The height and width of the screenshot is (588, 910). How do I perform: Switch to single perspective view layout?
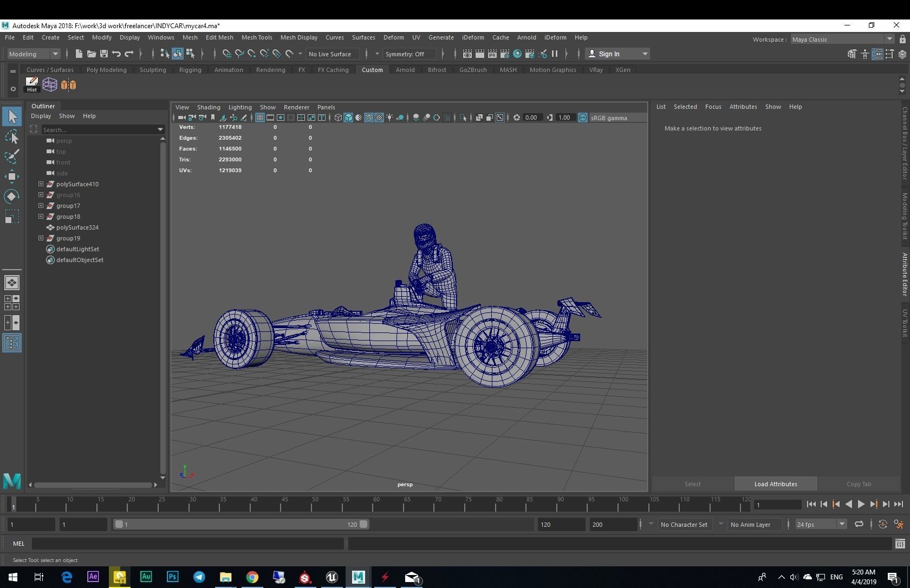coord(12,283)
